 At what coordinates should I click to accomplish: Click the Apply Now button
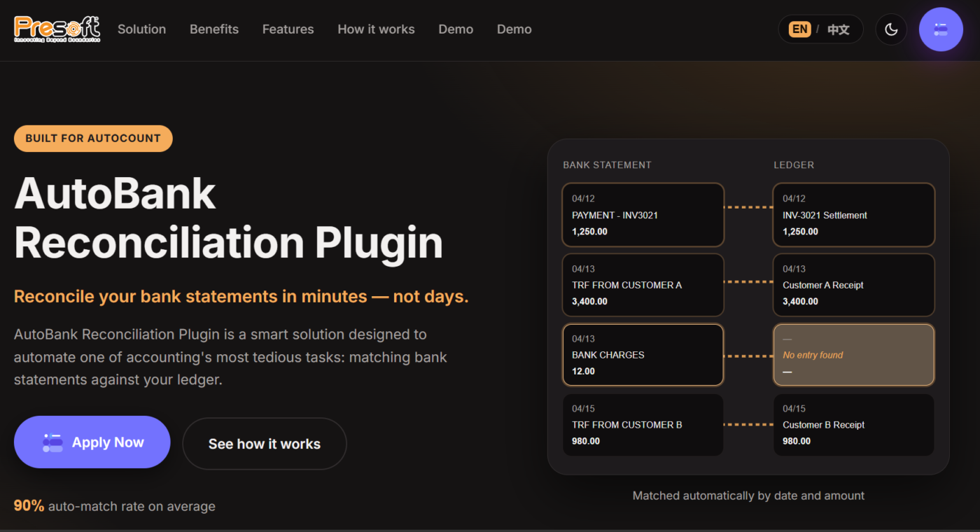tap(92, 442)
